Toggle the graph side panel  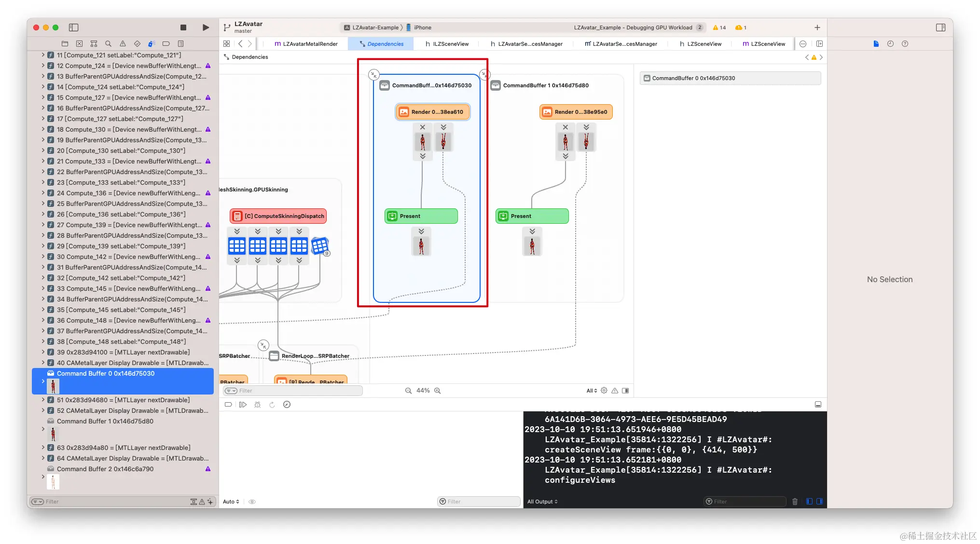(625, 391)
